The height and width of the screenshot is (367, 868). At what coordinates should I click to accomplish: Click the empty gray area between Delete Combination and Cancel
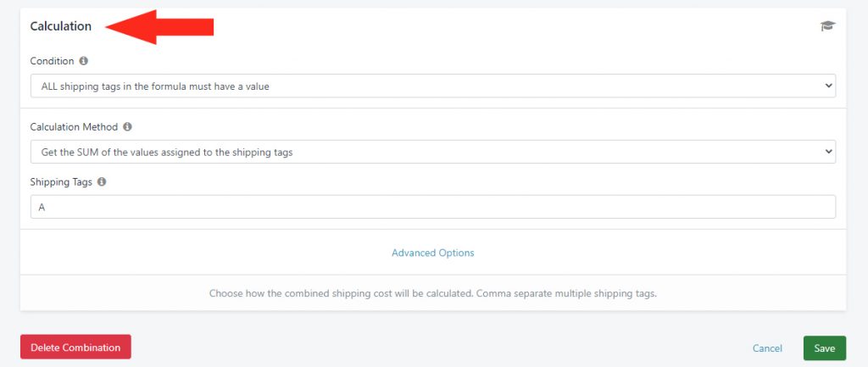tap(441, 348)
